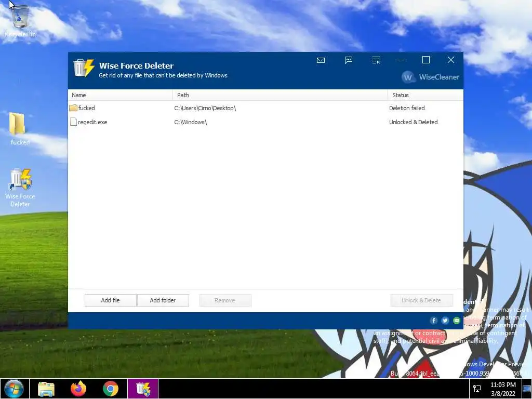Select the Recycle Bin desktop icon
Image resolution: width=532 pixels, height=399 pixels.
(x=20, y=21)
